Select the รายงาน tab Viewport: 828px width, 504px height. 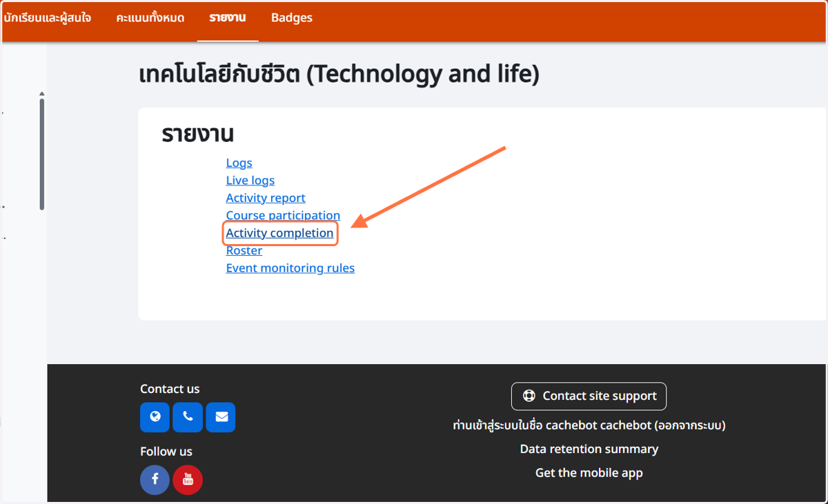(x=228, y=18)
